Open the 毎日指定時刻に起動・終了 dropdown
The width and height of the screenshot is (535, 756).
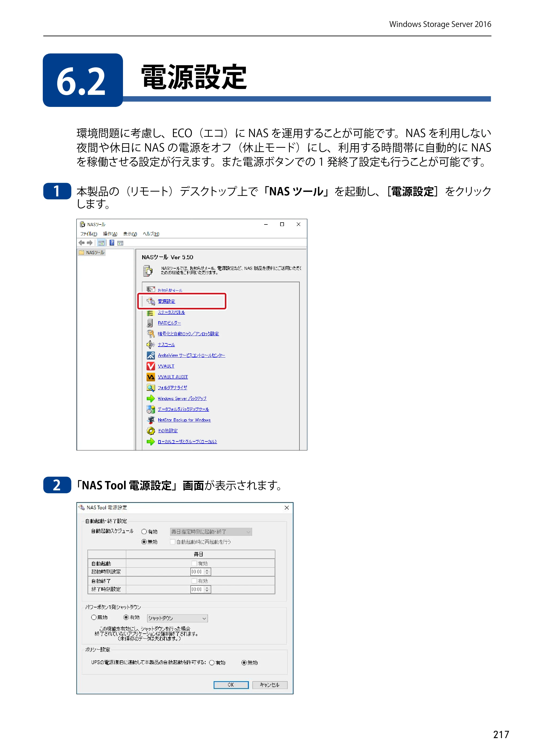point(211,532)
